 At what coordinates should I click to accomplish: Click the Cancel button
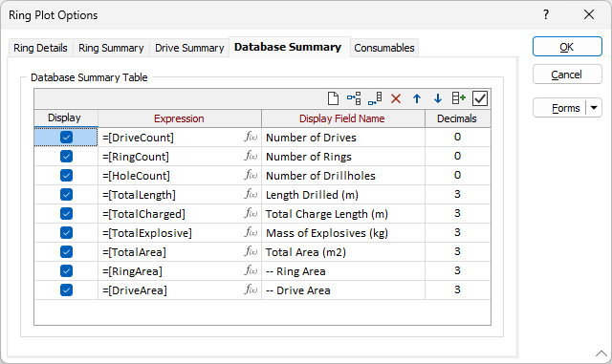coord(567,75)
